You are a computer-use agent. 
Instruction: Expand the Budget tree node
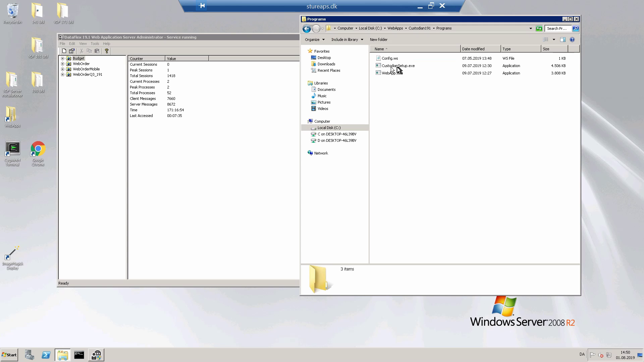coord(62,58)
